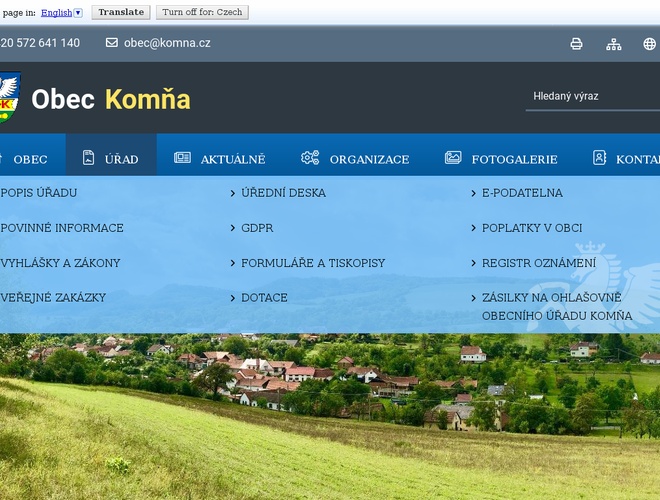Click the Hledaný výraz search field
This screenshot has width=660, height=500.
(x=590, y=97)
